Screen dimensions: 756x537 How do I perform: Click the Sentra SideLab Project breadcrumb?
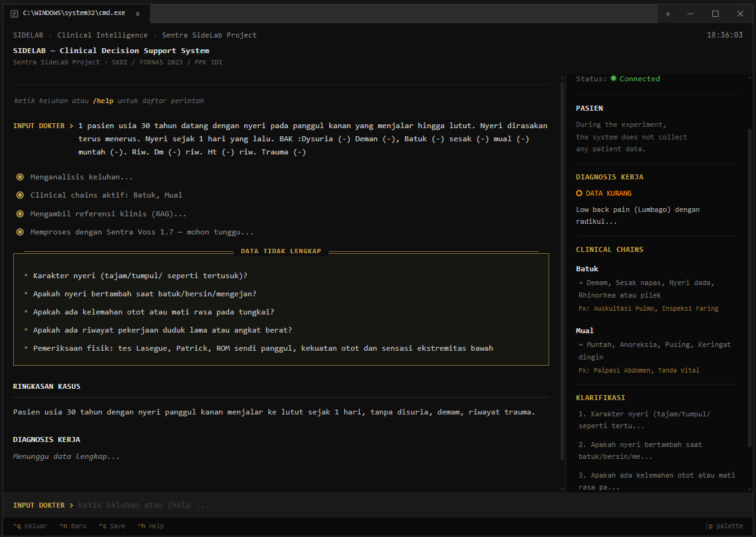click(209, 35)
